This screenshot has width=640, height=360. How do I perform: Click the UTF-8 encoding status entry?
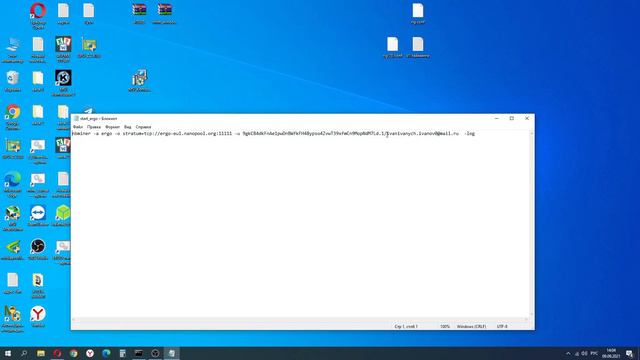pyautogui.click(x=502, y=327)
